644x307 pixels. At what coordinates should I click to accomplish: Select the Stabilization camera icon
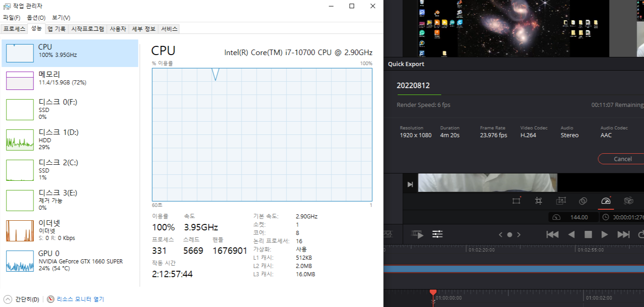click(x=628, y=201)
